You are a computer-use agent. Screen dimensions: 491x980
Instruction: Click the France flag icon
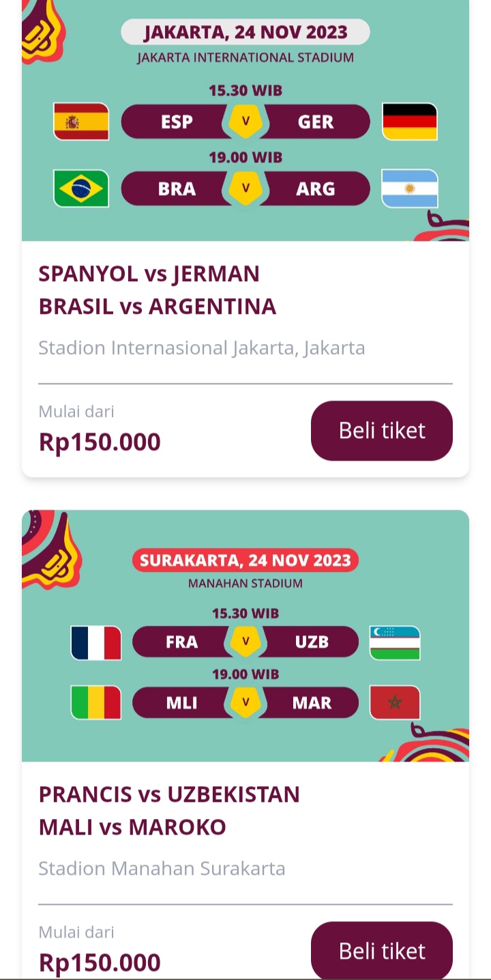coord(96,642)
